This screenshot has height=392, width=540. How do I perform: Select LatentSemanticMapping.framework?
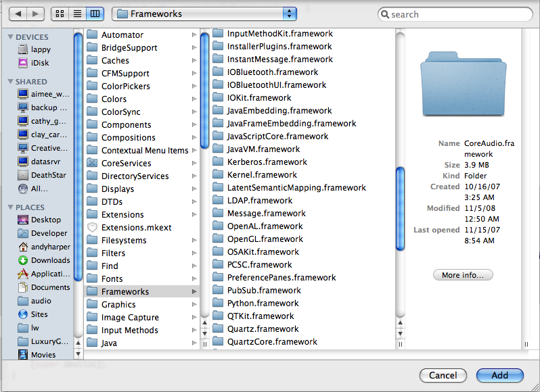[302, 187]
